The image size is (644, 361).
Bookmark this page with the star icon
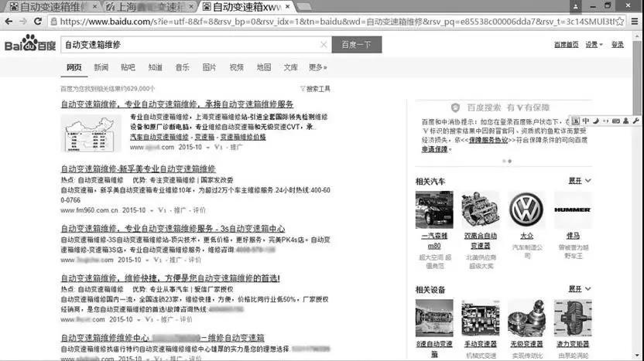tap(620, 22)
